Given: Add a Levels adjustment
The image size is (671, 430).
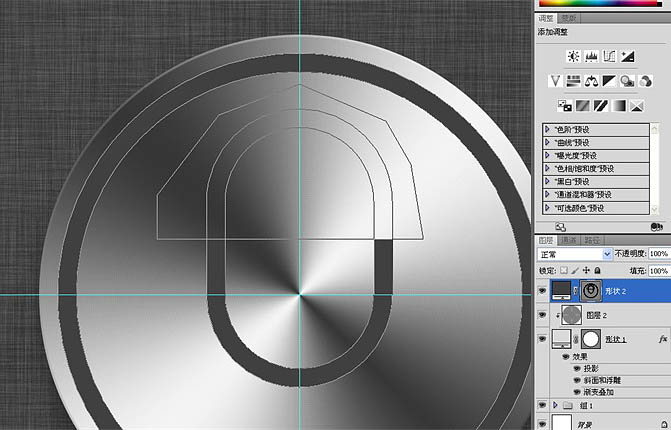Looking at the screenshot, I should 591,56.
